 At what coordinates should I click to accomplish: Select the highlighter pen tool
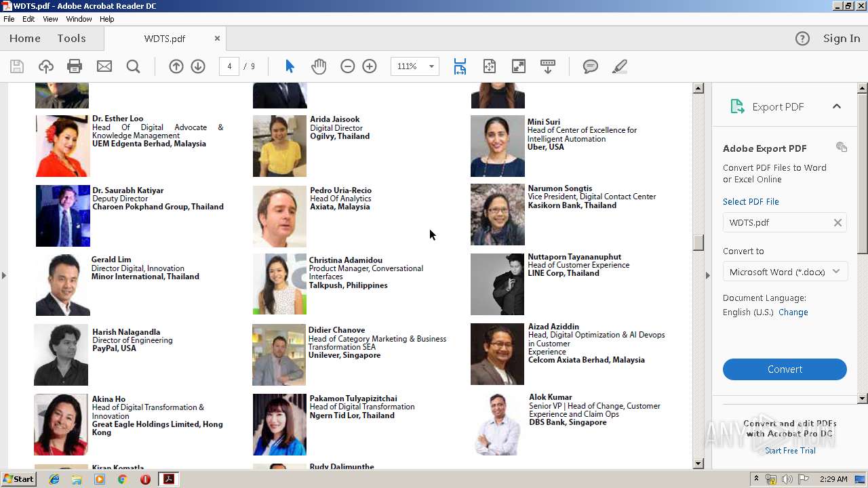pyautogui.click(x=619, y=66)
